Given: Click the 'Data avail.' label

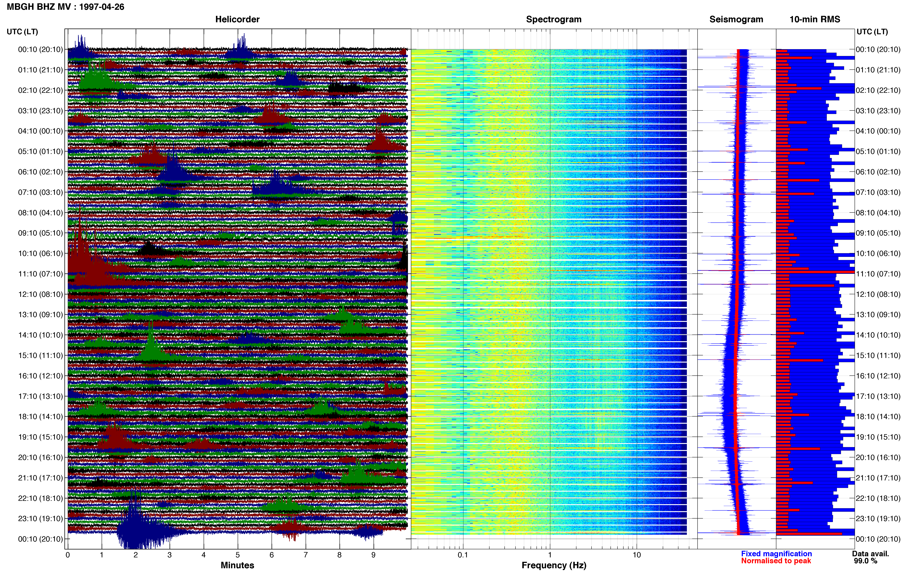Looking at the screenshot, I should click(870, 554).
